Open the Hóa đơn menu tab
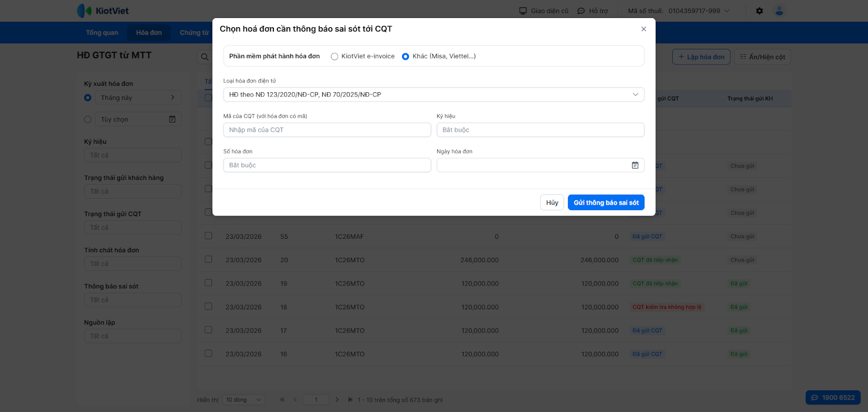 pos(149,33)
